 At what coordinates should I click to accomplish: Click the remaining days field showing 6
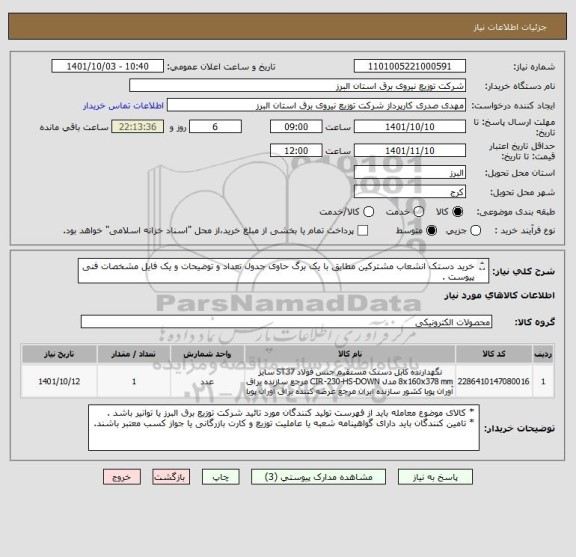(x=215, y=127)
